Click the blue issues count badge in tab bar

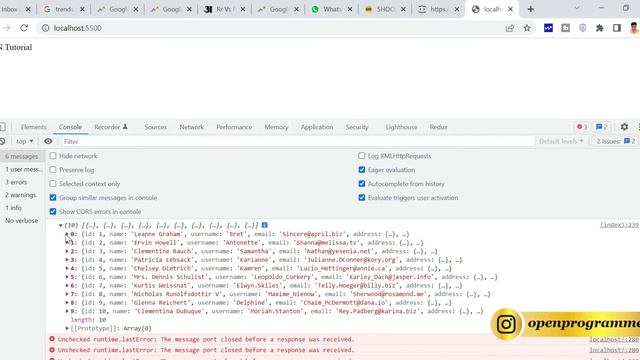(602, 127)
